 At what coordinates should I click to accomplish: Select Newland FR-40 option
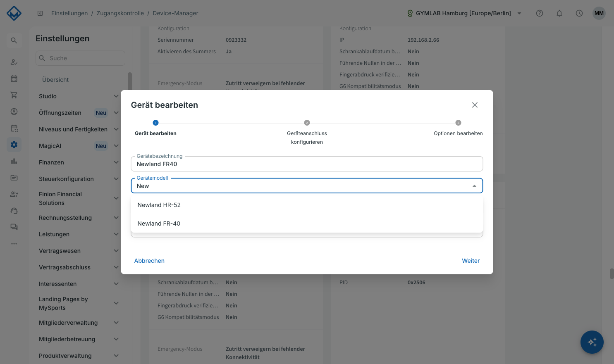pos(307,224)
